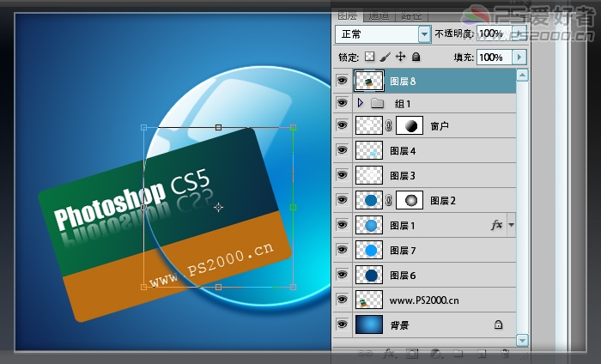601x364 pixels.
Task: Click the layers list scroll-up arrow
Action: pos(522,75)
